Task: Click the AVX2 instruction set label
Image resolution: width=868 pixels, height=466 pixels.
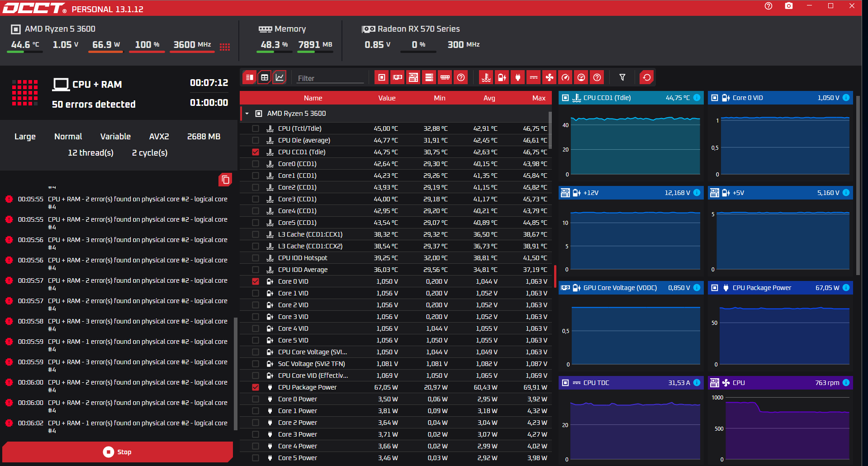Action: tap(159, 136)
